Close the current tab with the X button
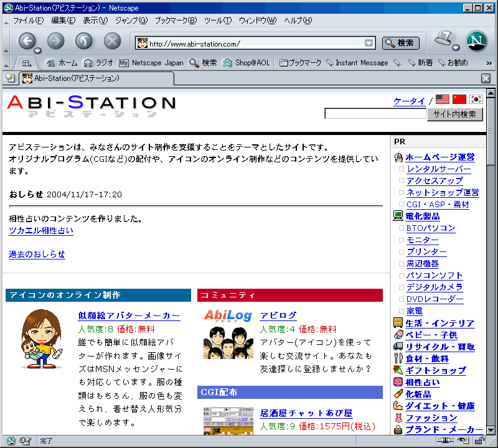The width and height of the screenshot is (498, 448). [486, 78]
